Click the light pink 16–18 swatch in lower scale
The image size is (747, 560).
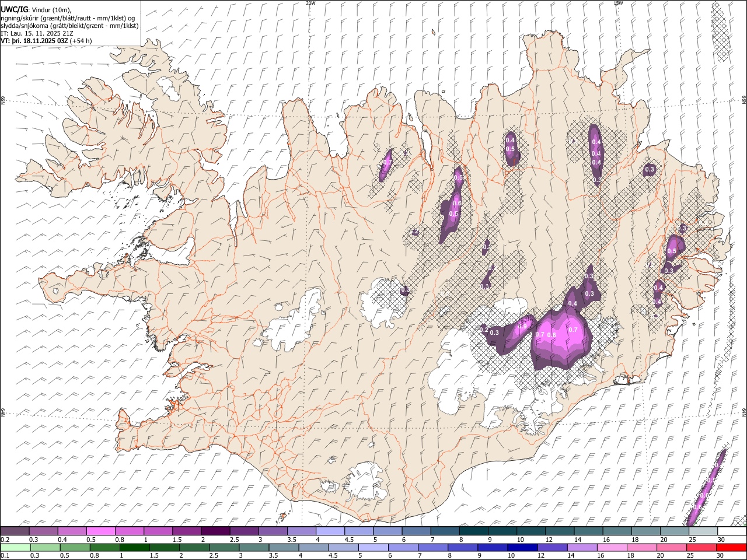click(x=611, y=548)
